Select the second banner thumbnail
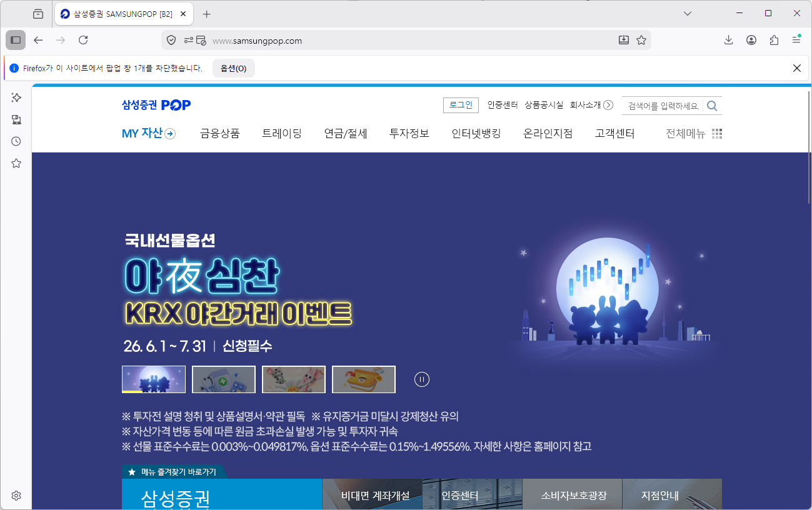 (224, 379)
